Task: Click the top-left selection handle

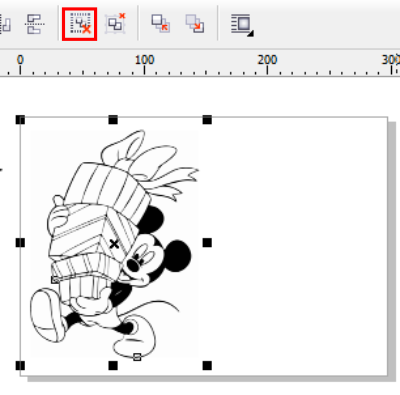Action: click(20, 120)
